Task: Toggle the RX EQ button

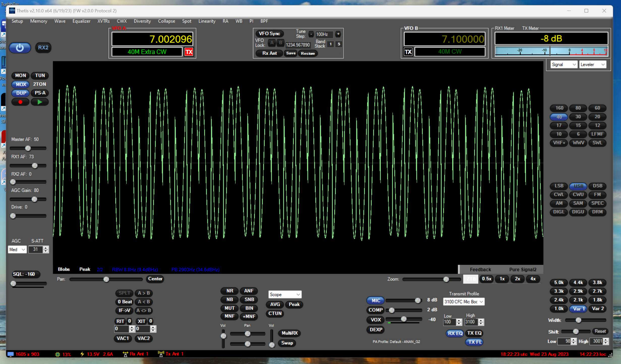Action: [455, 333]
